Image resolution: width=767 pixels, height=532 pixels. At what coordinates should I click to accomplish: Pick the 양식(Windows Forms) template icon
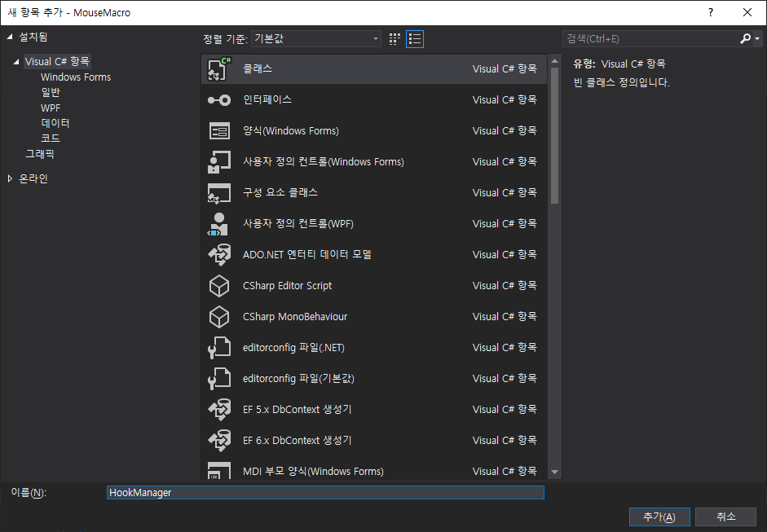pyautogui.click(x=219, y=131)
